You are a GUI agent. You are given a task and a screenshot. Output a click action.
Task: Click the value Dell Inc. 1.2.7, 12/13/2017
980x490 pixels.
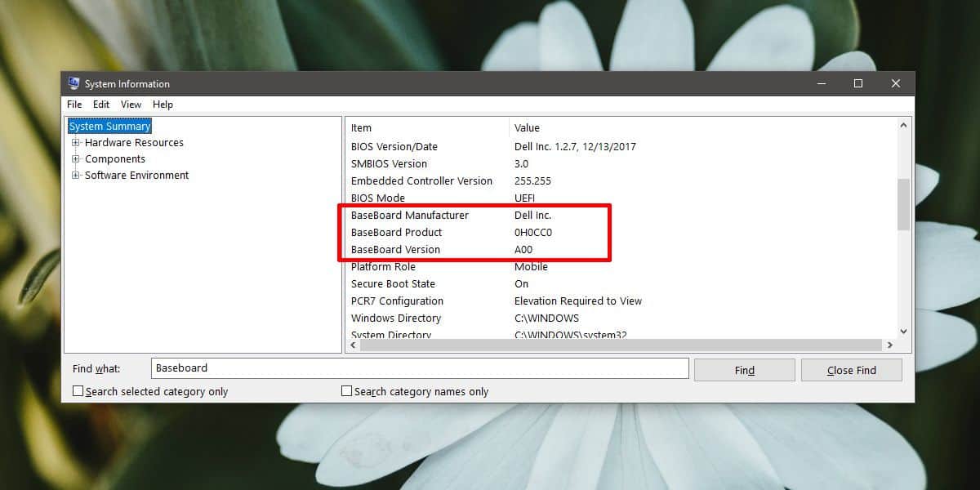(x=575, y=147)
